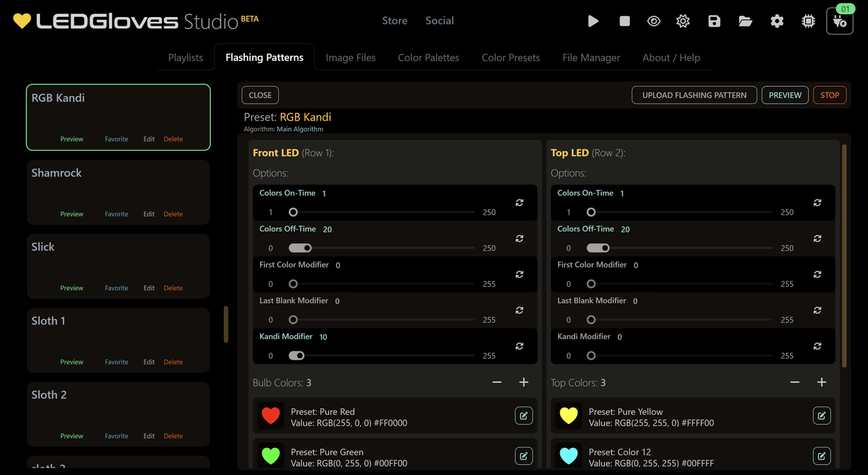868x475 pixels.
Task: Click the yellow heart LEDGloves logo
Action: click(22, 21)
